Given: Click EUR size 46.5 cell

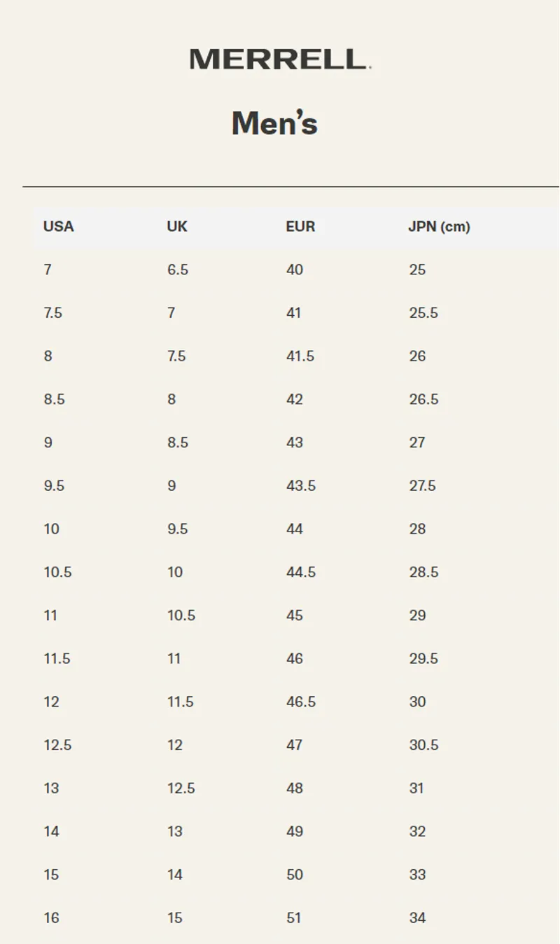Looking at the screenshot, I should tap(300, 702).
